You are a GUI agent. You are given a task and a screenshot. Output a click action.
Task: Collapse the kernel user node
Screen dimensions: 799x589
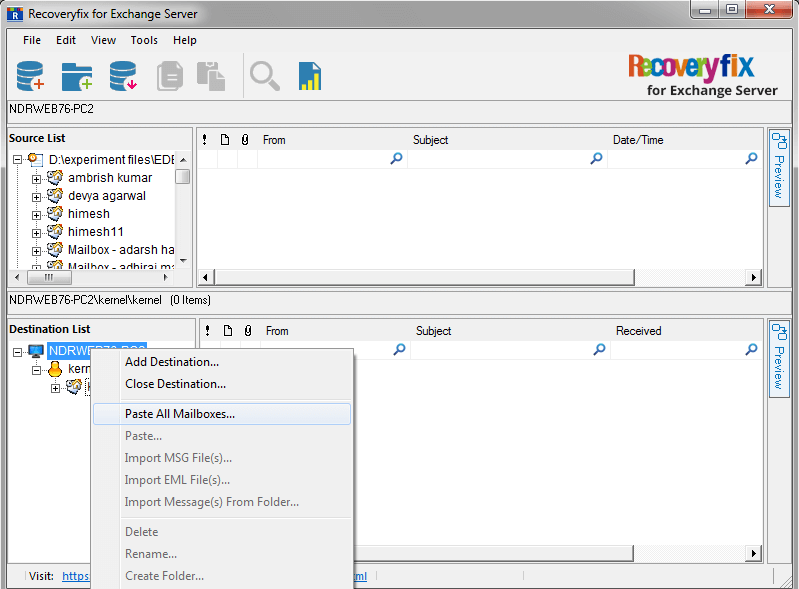36,370
